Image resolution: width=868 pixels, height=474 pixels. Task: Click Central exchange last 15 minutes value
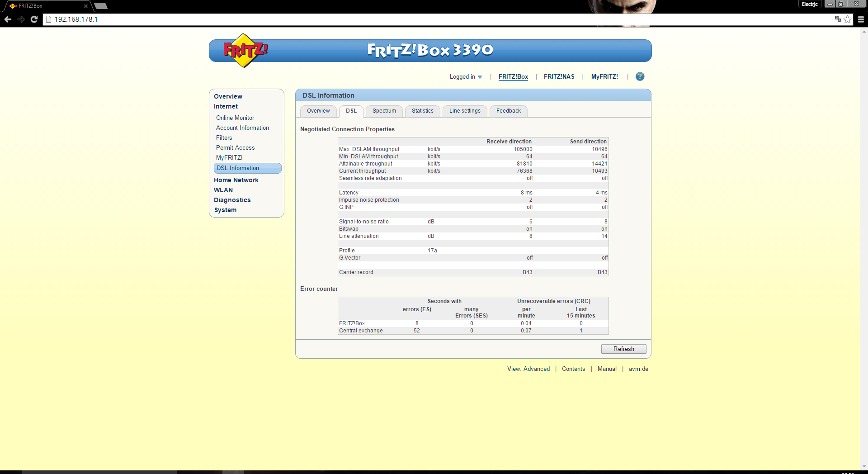pos(581,331)
